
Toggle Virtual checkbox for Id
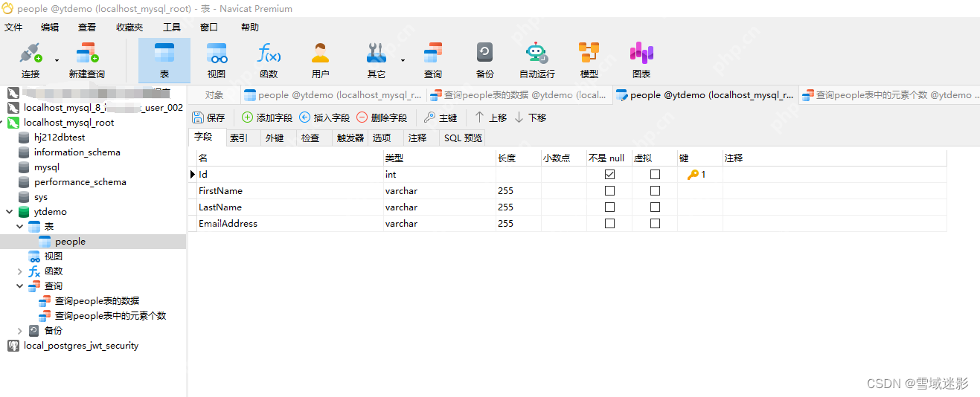click(655, 175)
